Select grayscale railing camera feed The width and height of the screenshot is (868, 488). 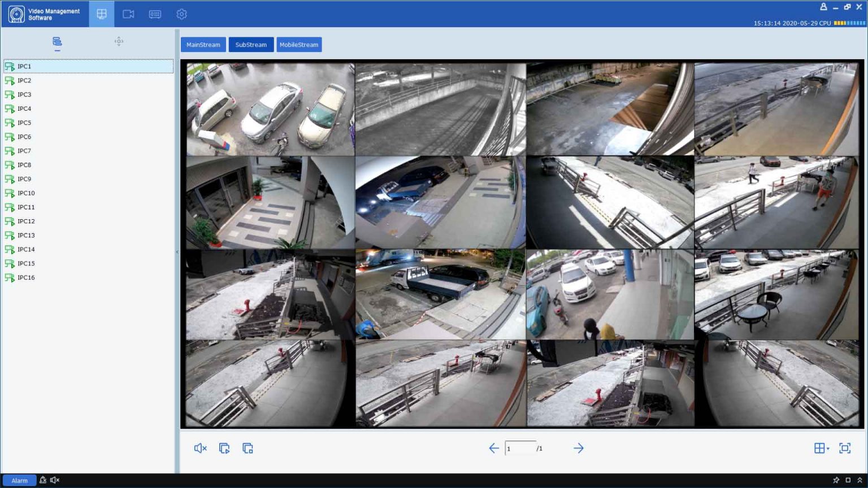(441, 109)
